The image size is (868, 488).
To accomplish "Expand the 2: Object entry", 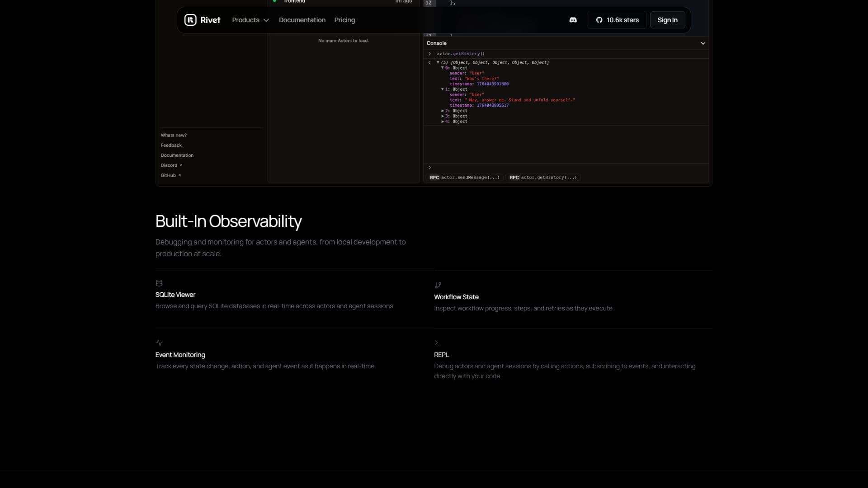I will point(443,111).
